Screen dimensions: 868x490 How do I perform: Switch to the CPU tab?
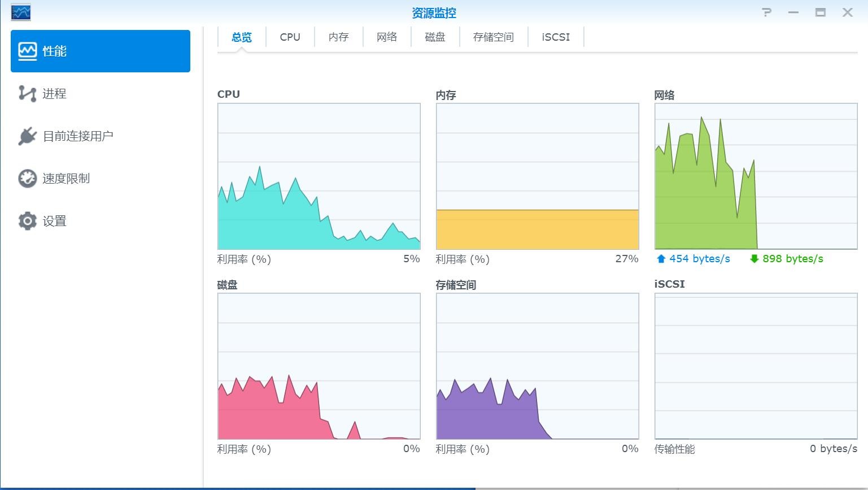click(x=290, y=37)
